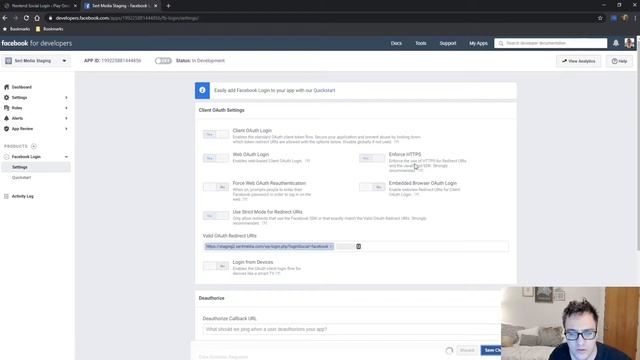This screenshot has width=640, height=360.
Task: Click the Dashboard home icon in sidebar
Action: (6, 87)
